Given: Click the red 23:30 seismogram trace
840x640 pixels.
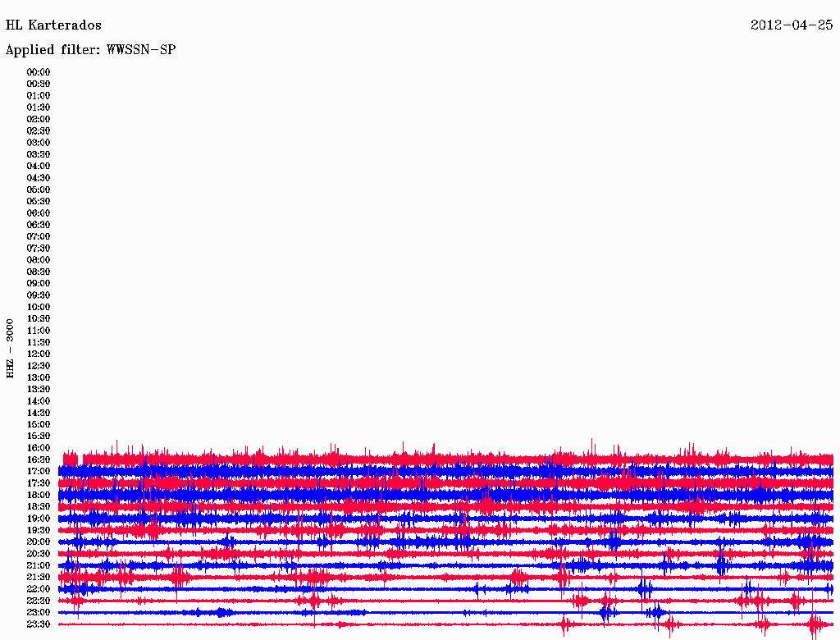Looking at the screenshot, I should [445, 624].
